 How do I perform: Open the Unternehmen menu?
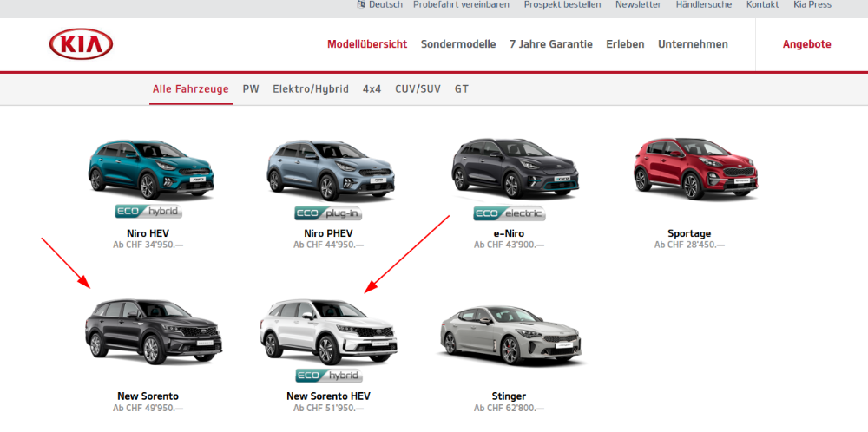click(693, 44)
